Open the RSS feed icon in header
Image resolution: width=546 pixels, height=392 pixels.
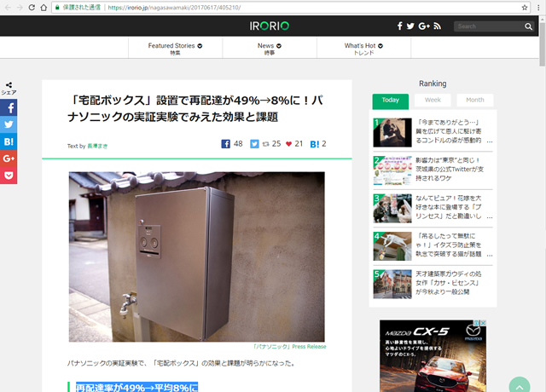pyautogui.click(x=438, y=26)
